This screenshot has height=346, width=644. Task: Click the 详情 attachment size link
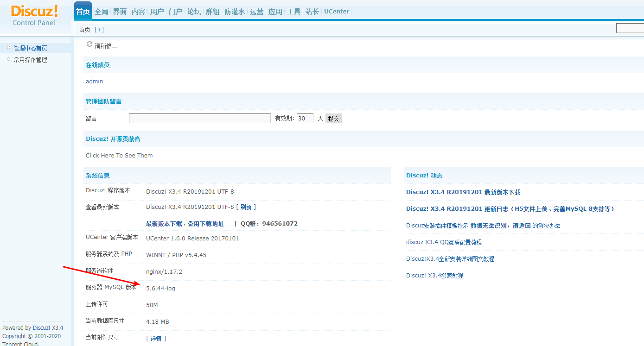click(x=156, y=339)
